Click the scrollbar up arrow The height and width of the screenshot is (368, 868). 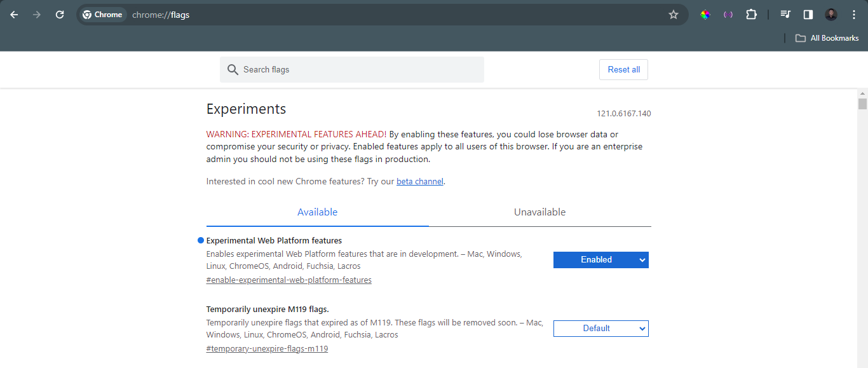point(862,93)
